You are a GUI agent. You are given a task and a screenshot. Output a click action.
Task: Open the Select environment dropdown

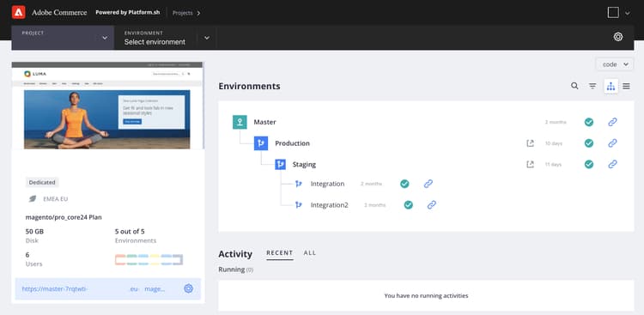(x=166, y=38)
